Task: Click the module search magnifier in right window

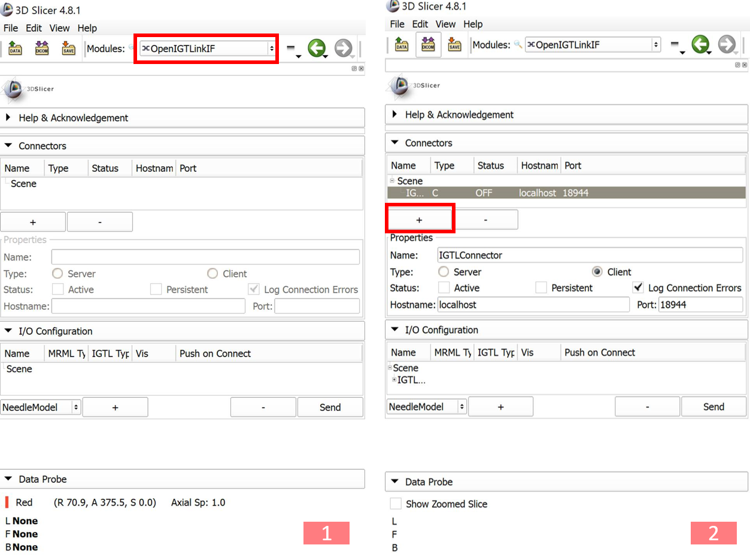Action: pos(518,45)
